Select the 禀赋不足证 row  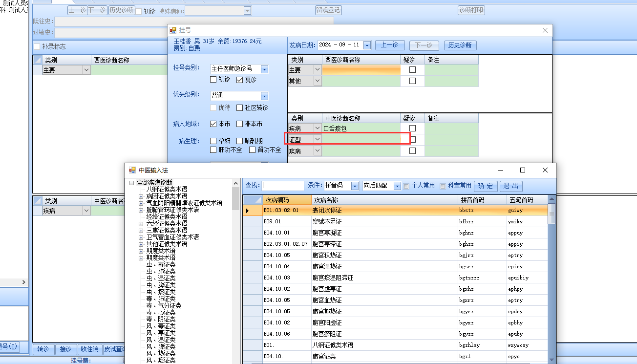coord(396,221)
